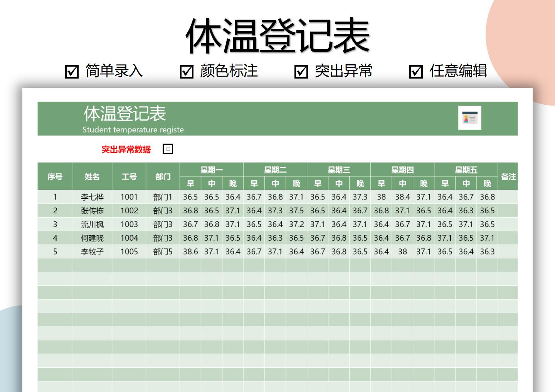Click the ID card icon in green header
The height and width of the screenshot is (392, 555).
(x=470, y=118)
